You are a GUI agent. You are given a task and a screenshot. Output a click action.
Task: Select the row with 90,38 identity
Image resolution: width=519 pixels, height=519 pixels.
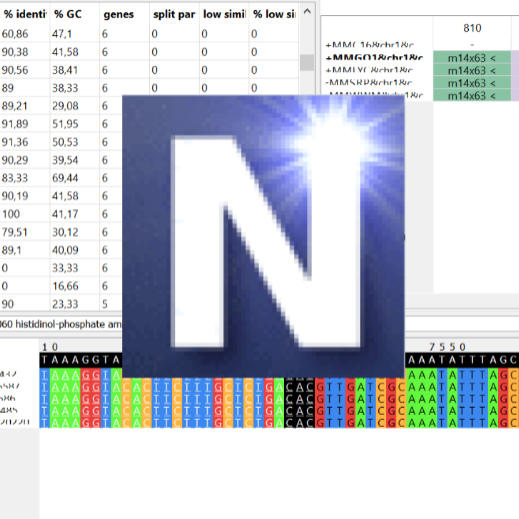[x=149, y=52]
